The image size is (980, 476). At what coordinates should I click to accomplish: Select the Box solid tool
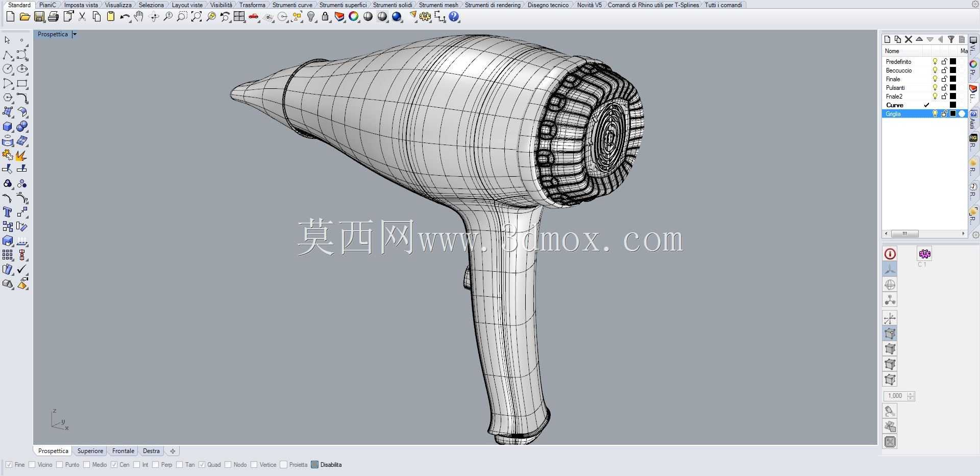tap(8, 126)
